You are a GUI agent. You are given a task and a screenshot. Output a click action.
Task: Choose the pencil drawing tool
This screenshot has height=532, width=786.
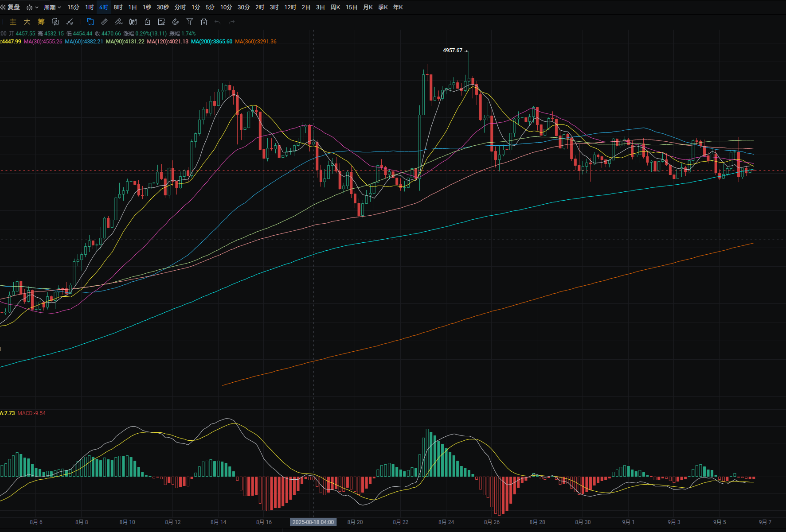[x=118, y=22]
